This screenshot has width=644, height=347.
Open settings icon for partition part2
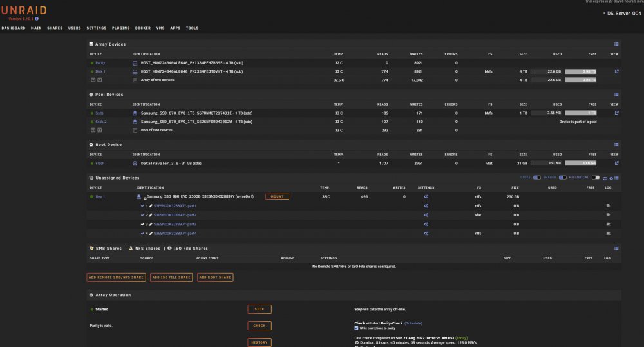426,215
